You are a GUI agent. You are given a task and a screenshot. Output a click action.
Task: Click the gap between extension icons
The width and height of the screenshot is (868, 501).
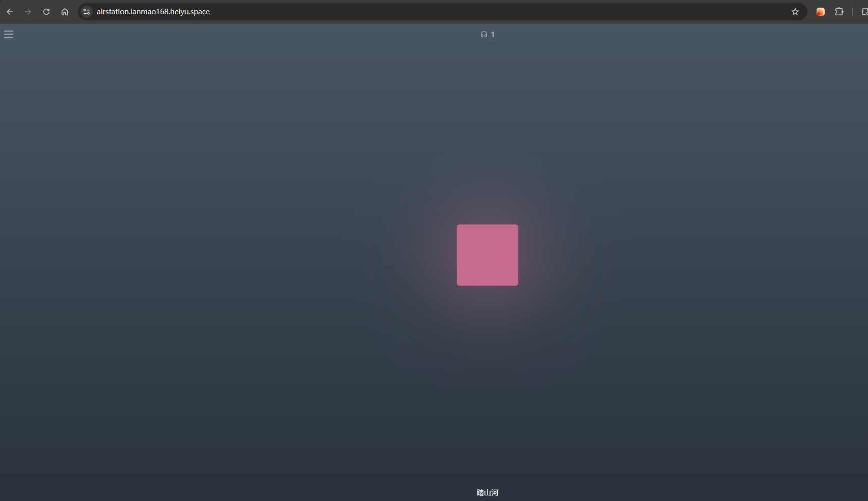830,12
